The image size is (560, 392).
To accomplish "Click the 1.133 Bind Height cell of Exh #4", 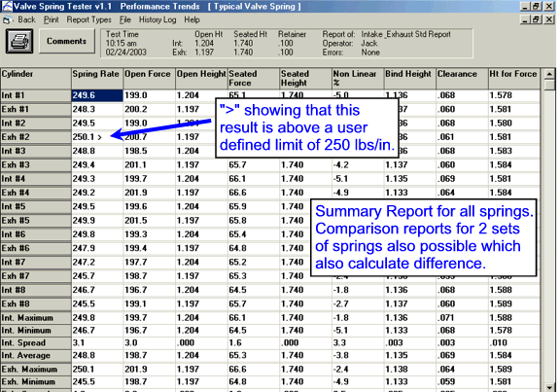I will pyautogui.click(x=410, y=193).
